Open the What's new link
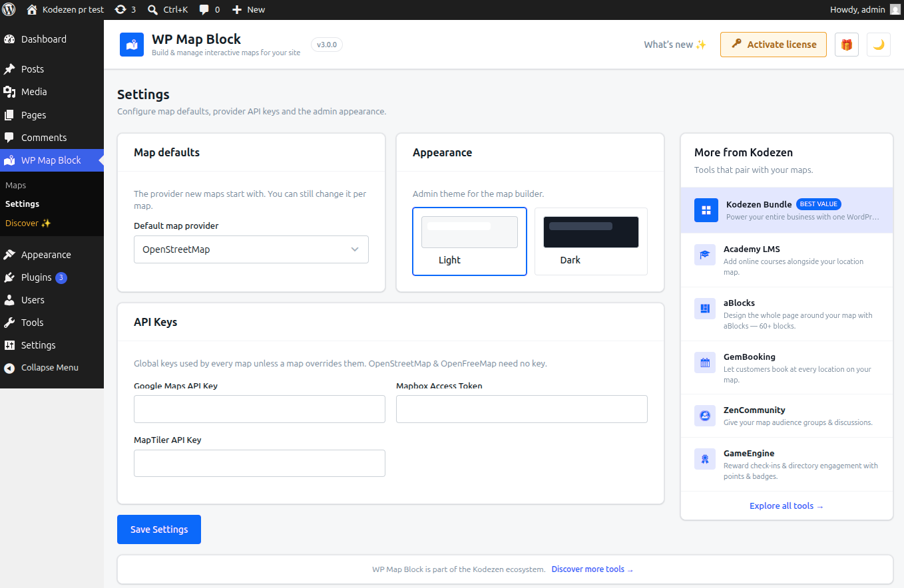The image size is (904, 588). click(x=675, y=45)
